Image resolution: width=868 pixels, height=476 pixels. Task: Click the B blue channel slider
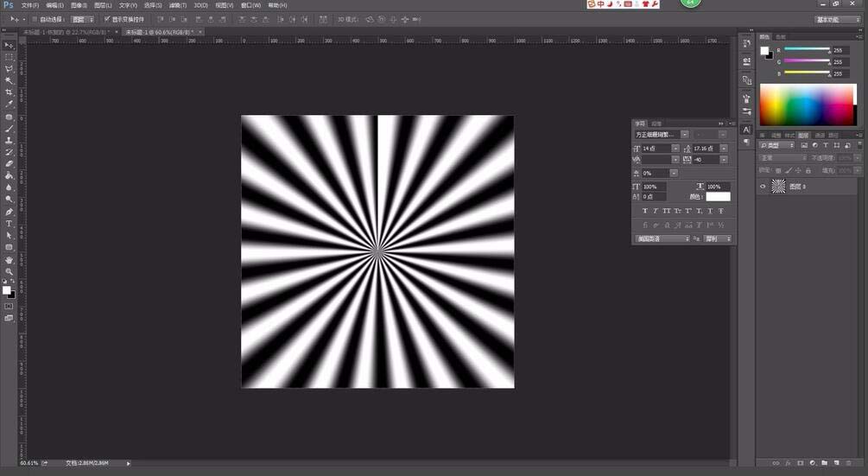coord(807,73)
